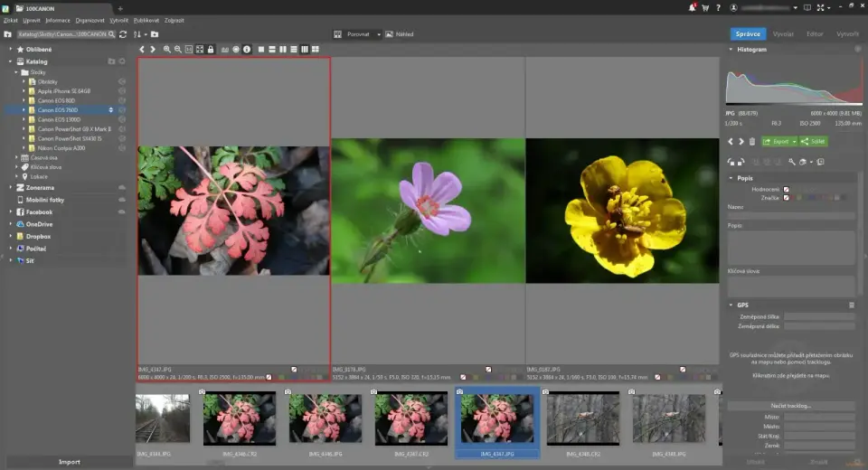868x470 pixels.
Task: Toggle sync icon for Canon EOS 80D folder
Action: click(x=122, y=100)
